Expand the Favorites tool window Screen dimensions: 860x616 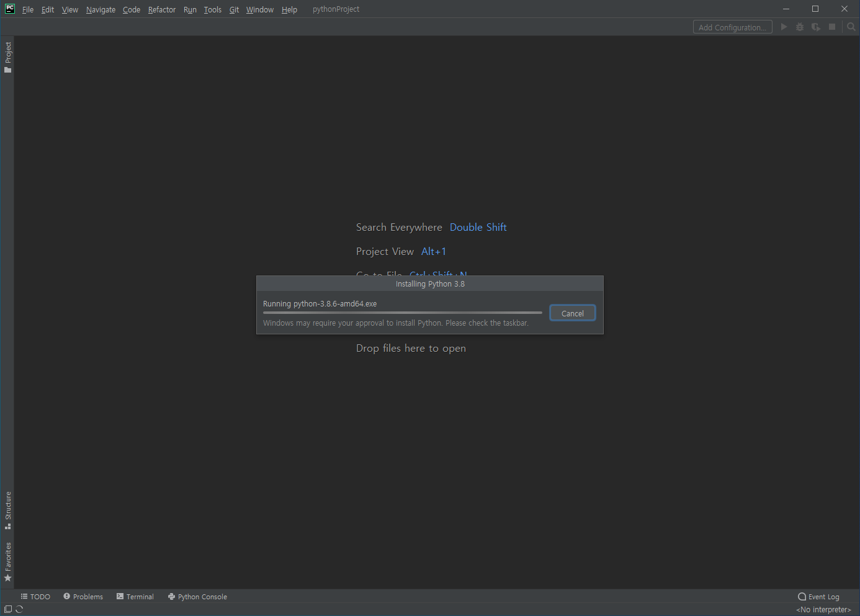click(8, 562)
